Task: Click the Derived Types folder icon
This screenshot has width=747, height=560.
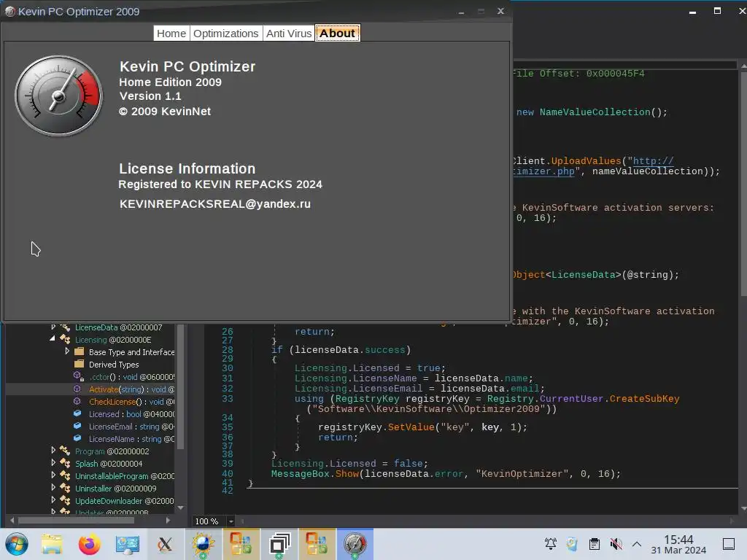Action: pos(80,365)
